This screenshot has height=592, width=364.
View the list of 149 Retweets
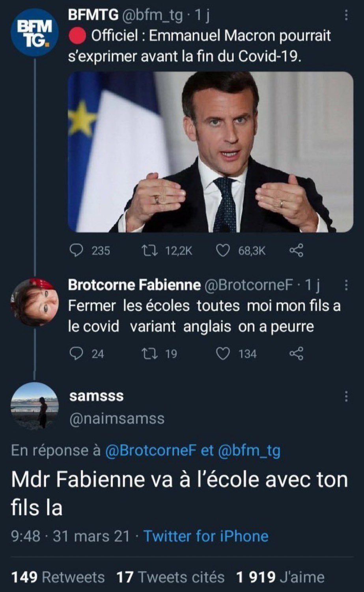click(x=58, y=577)
